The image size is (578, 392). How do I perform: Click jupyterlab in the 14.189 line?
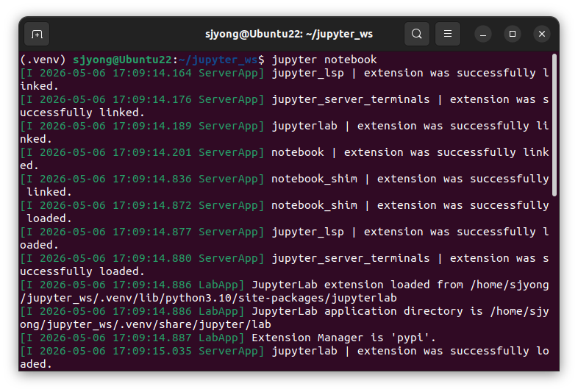point(304,126)
